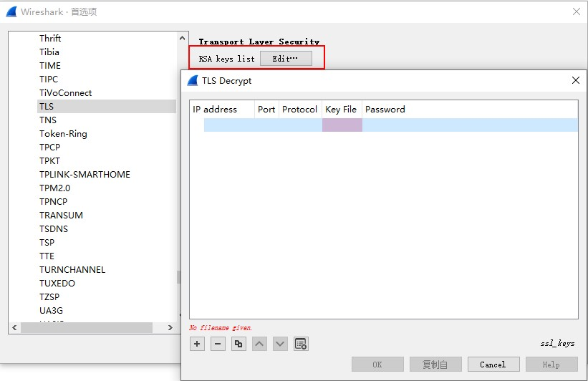Select TIME protocol entry
The height and width of the screenshot is (381, 588).
[50, 66]
